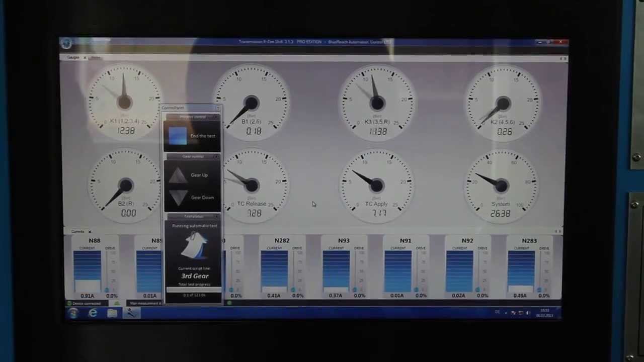Adjust the N91 drive slider knob
Screen dimensions: 644x362
click(x=417, y=290)
